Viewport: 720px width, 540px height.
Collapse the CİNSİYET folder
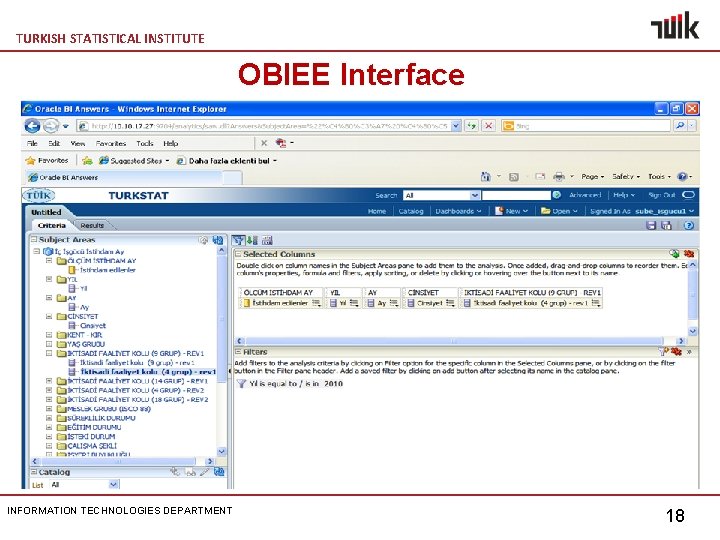[x=49, y=316]
